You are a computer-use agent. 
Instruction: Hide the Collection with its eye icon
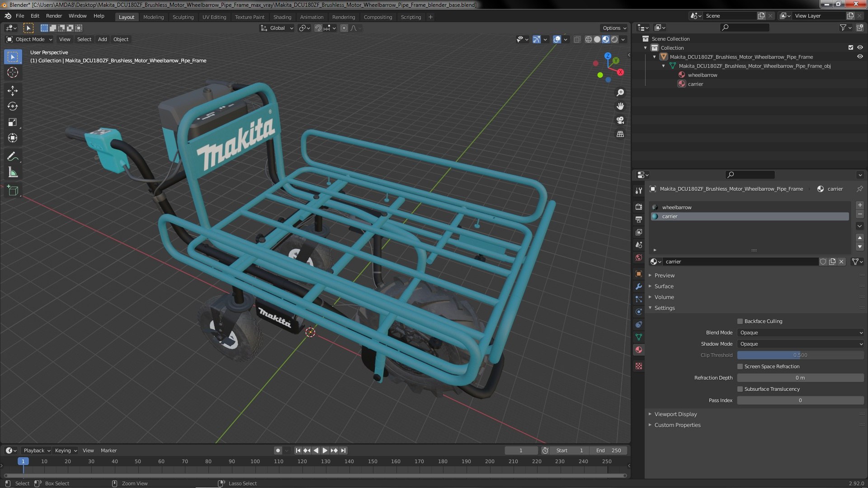[x=860, y=47]
